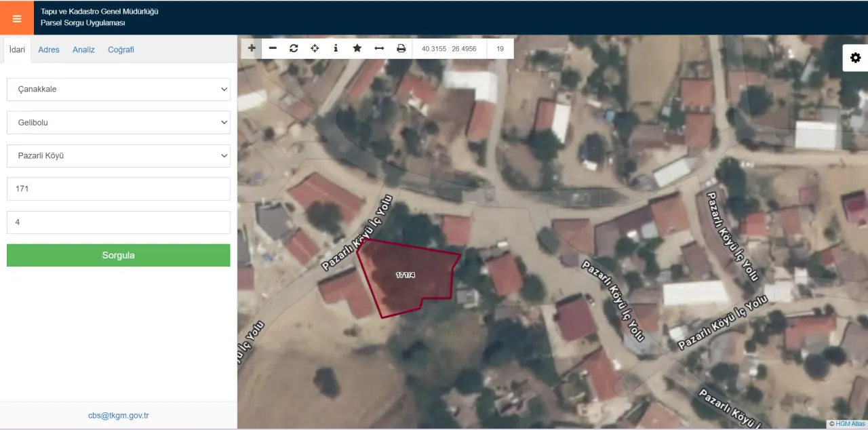Click the block number field containing 171

point(119,189)
